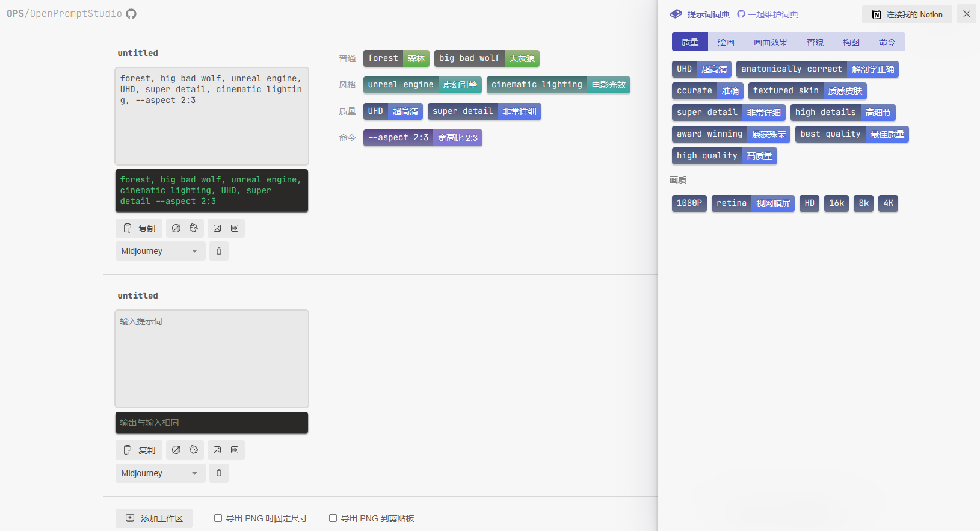Open the GitHub icon beside OpenPromptStudio title
This screenshot has height=531, width=980.
coord(131,14)
